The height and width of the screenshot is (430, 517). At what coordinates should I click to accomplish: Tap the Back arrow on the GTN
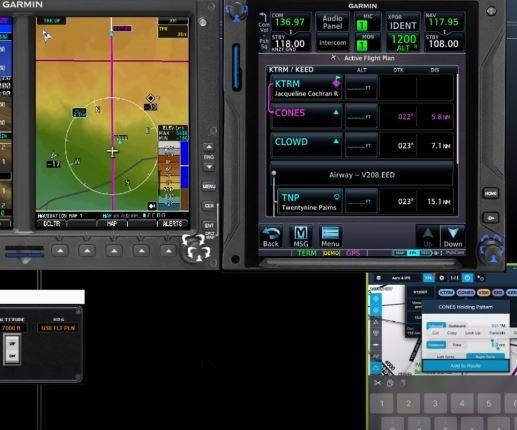271,236
